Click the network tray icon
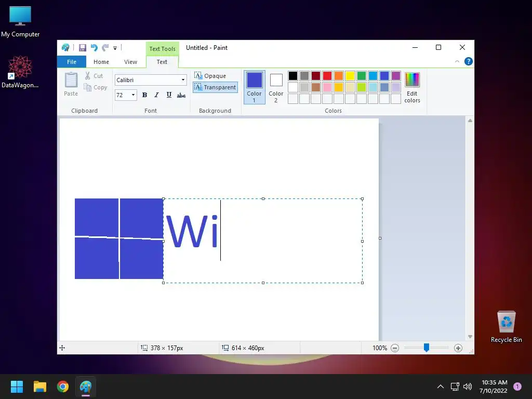532x399 pixels. (455, 387)
